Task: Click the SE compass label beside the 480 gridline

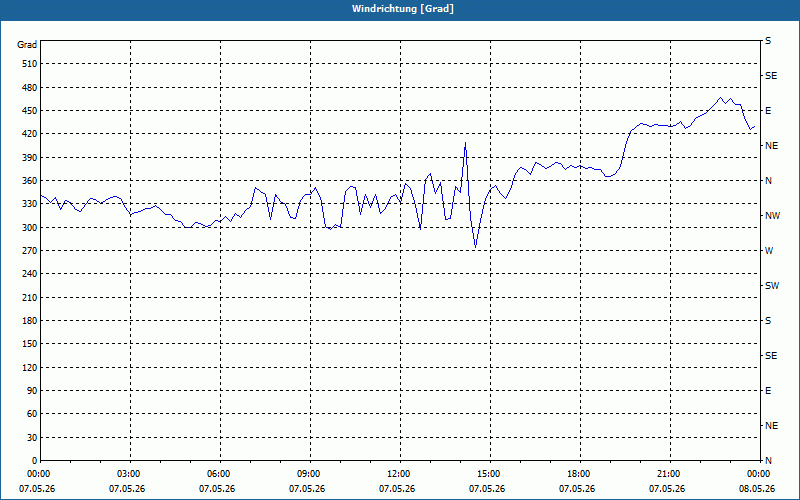Action: 771,76
